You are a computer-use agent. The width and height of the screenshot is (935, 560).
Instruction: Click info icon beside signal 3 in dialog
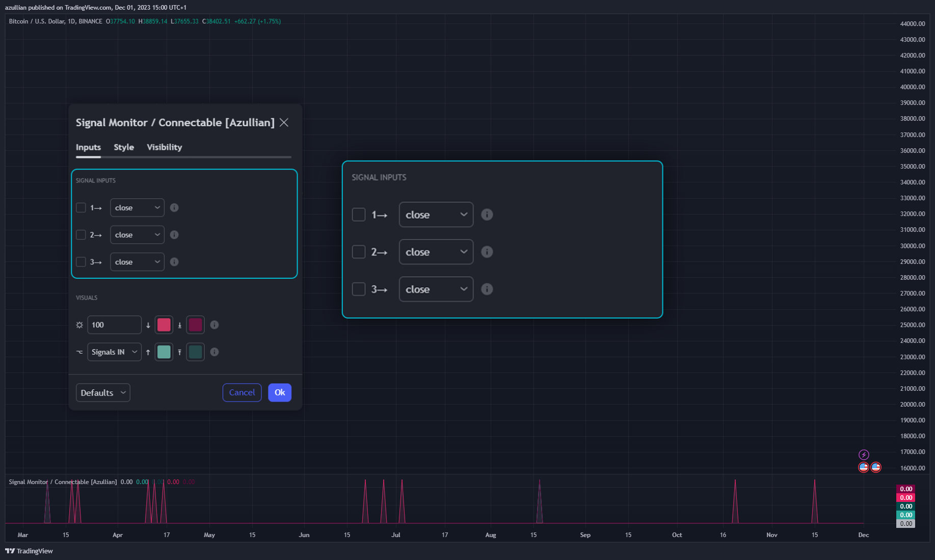point(174,261)
